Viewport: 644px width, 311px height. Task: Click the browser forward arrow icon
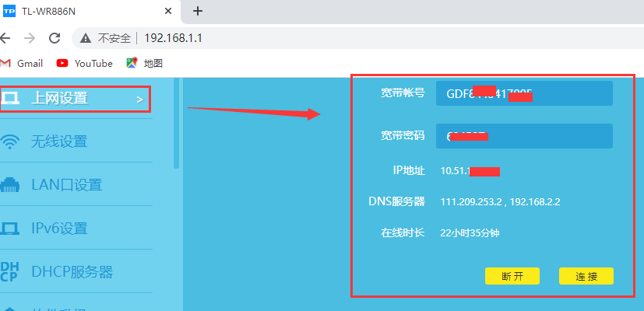pyautogui.click(x=30, y=38)
